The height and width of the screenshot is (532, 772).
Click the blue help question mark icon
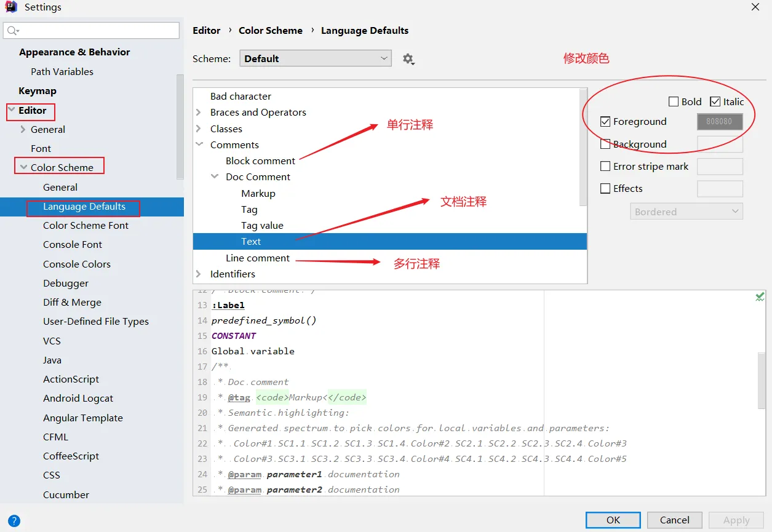(14, 521)
